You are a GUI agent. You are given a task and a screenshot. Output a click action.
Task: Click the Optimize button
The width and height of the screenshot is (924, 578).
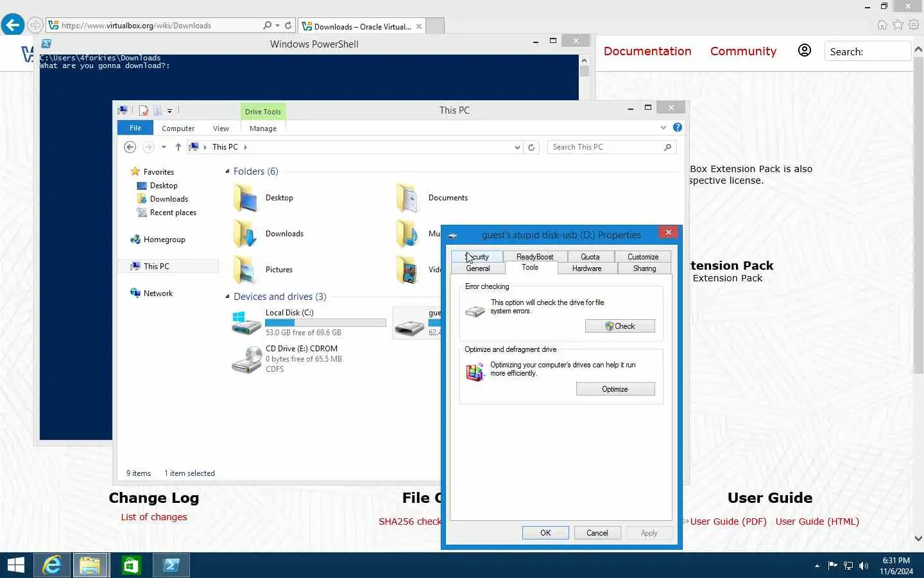tap(615, 389)
